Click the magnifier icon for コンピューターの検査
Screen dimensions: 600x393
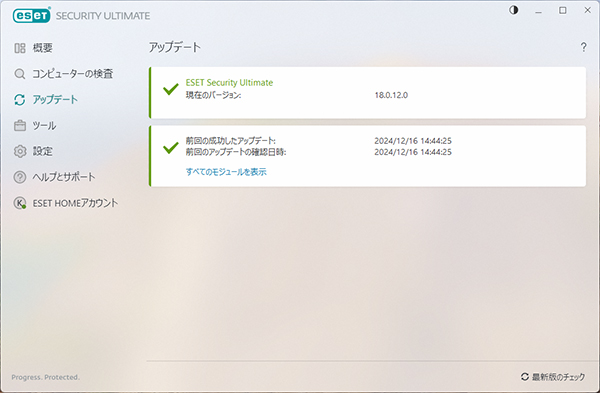point(20,74)
